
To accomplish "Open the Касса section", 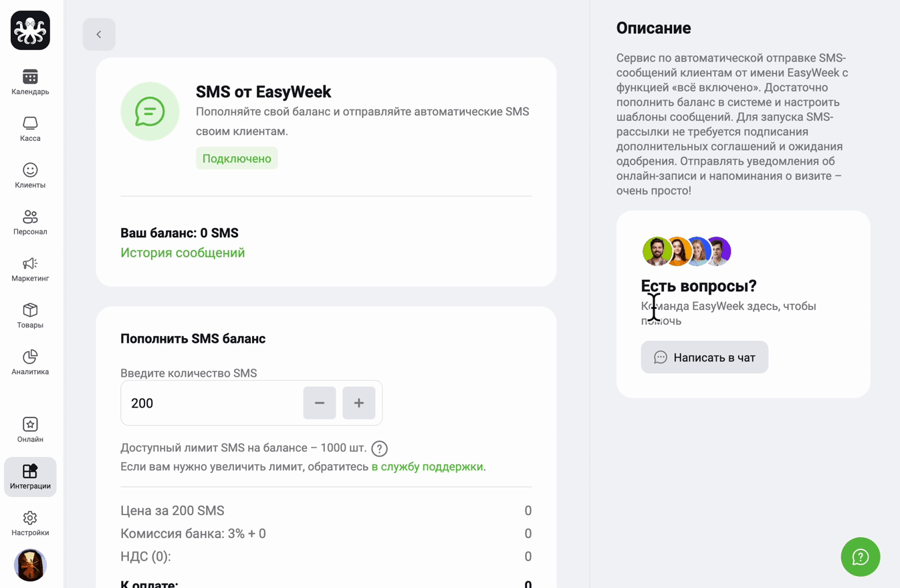I will (x=30, y=129).
